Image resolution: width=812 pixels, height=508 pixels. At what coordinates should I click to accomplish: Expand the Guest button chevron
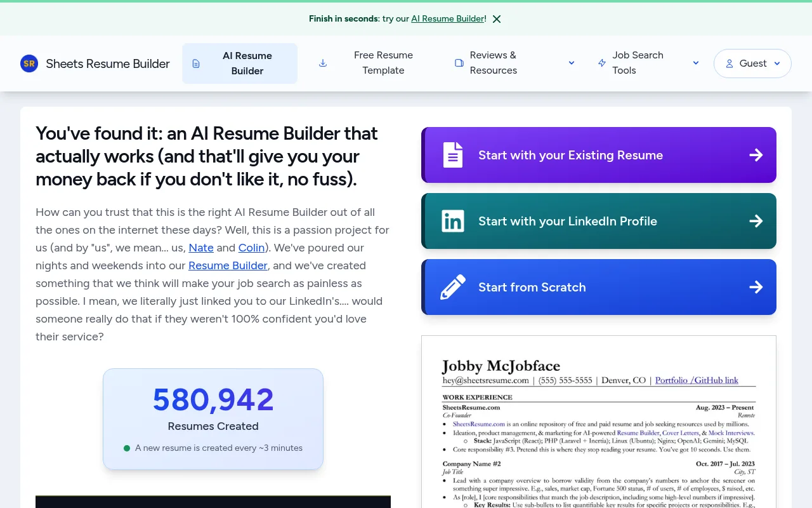pos(777,63)
